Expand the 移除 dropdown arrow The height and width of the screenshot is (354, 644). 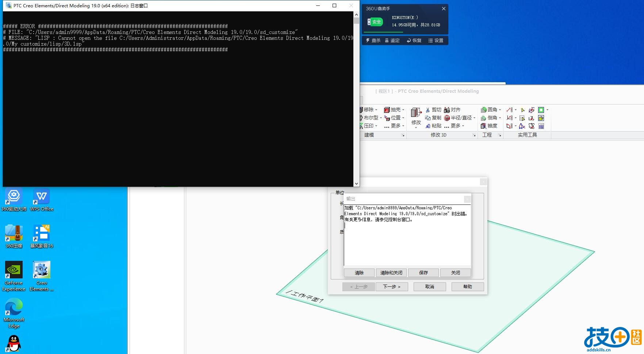click(376, 110)
